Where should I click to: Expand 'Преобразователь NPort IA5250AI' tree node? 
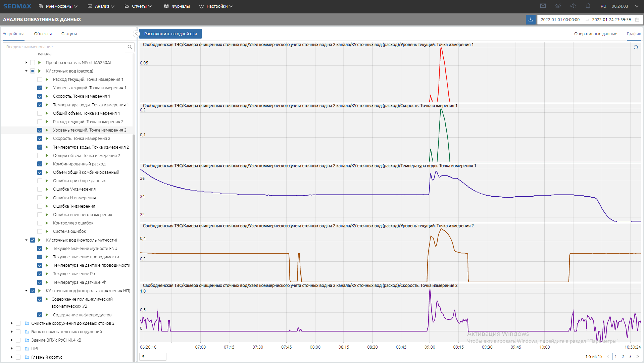click(26, 63)
